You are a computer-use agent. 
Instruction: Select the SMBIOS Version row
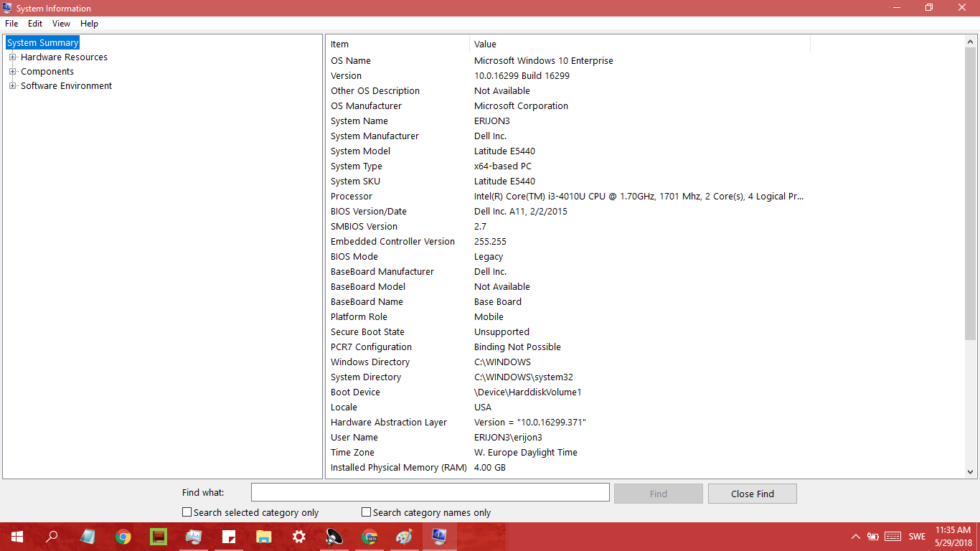568,227
